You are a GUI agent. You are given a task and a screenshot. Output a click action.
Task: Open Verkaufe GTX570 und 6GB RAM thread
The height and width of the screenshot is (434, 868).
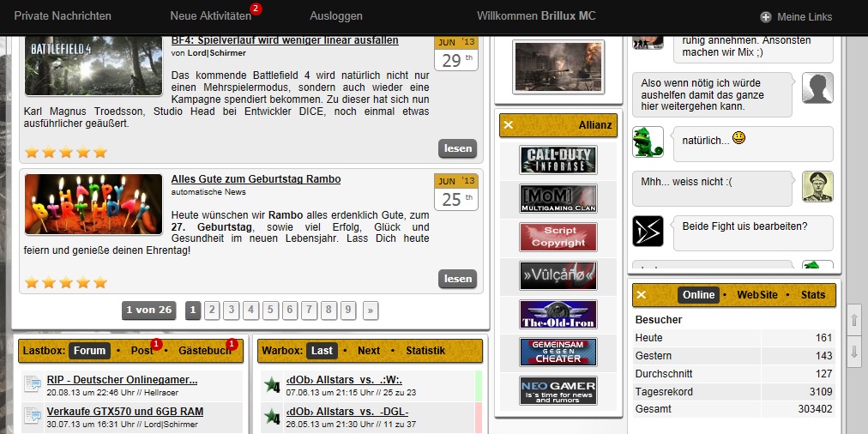[125, 412]
